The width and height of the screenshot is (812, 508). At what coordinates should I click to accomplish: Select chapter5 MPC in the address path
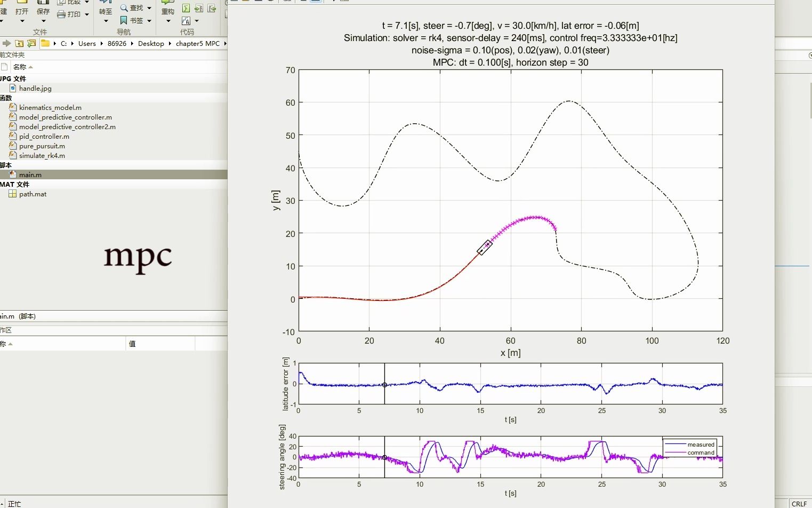pos(198,43)
